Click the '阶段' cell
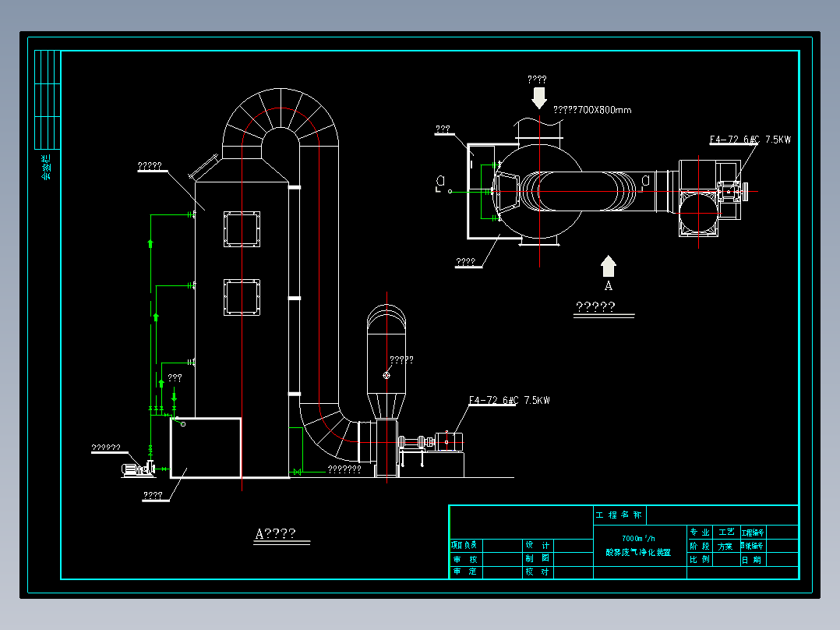Image resolution: width=840 pixels, height=630 pixels. [x=700, y=546]
